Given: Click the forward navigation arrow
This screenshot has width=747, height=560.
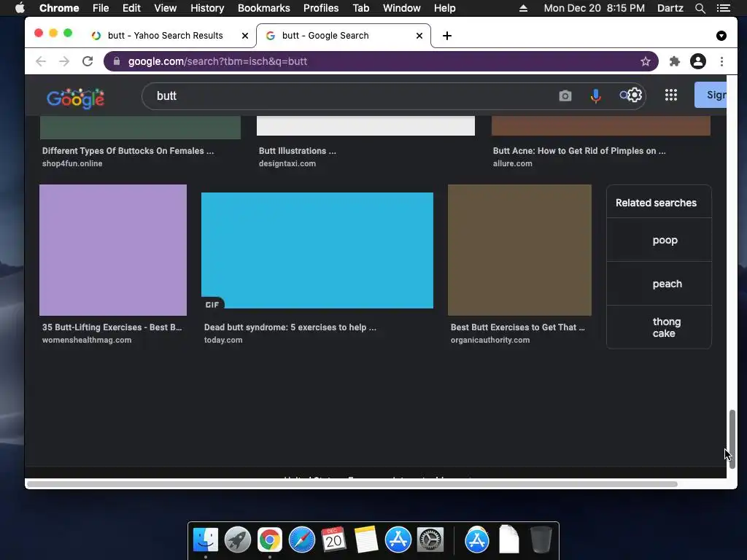Looking at the screenshot, I should [64, 61].
